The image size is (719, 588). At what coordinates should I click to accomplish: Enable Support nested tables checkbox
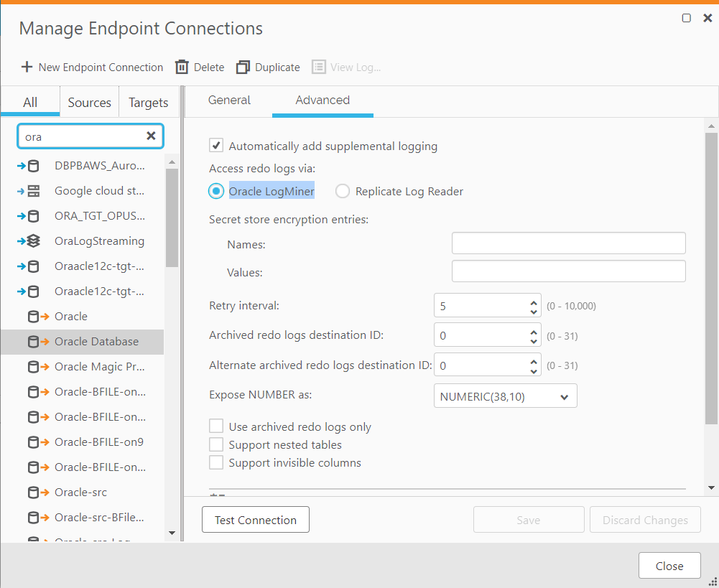click(215, 444)
